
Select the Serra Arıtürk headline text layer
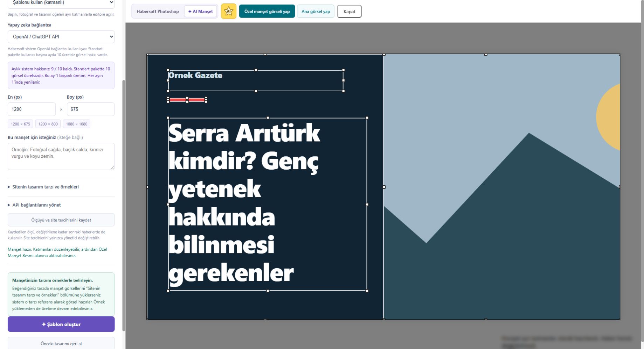268,204
